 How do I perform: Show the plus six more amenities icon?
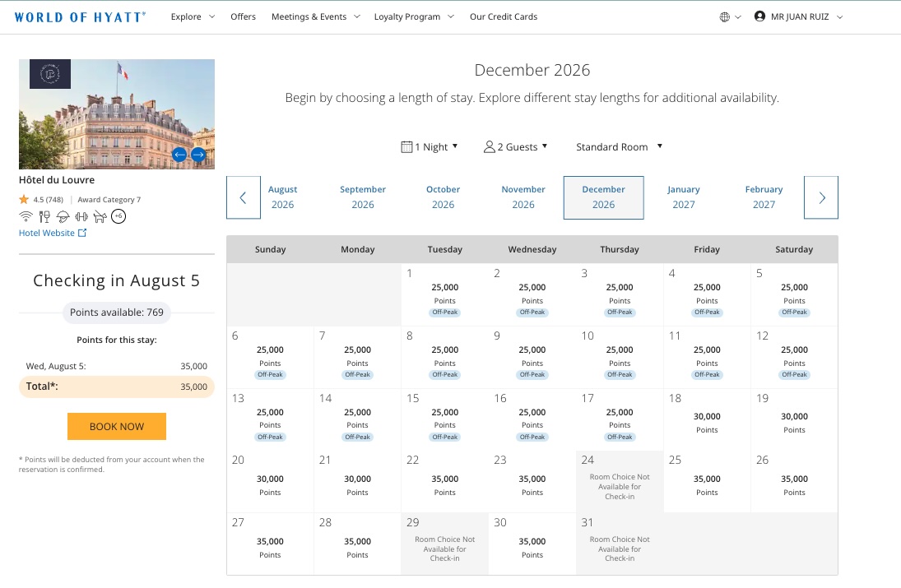click(x=118, y=216)
